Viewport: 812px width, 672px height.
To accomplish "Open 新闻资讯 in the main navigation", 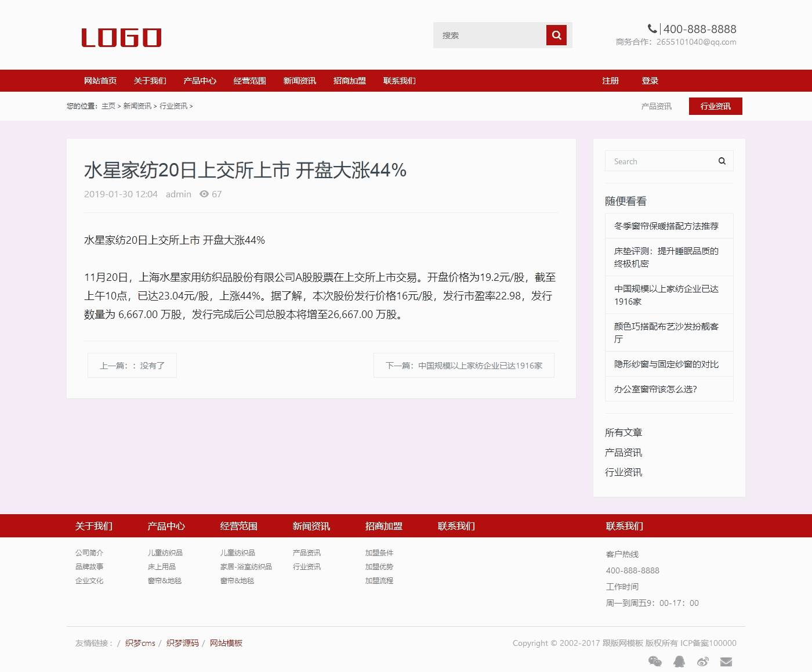I will coord(300,81).
